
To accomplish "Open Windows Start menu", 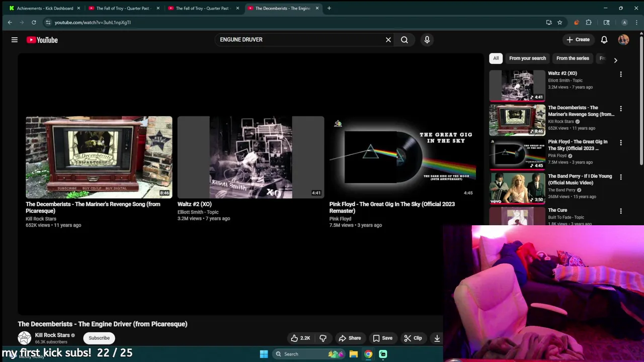I will coord(264,354).
